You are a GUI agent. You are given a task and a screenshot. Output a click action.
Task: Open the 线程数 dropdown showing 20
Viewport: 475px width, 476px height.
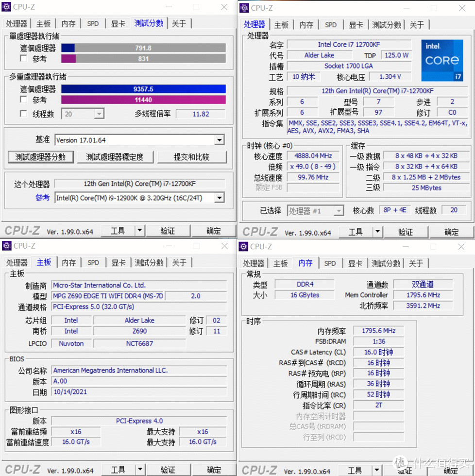83,114
